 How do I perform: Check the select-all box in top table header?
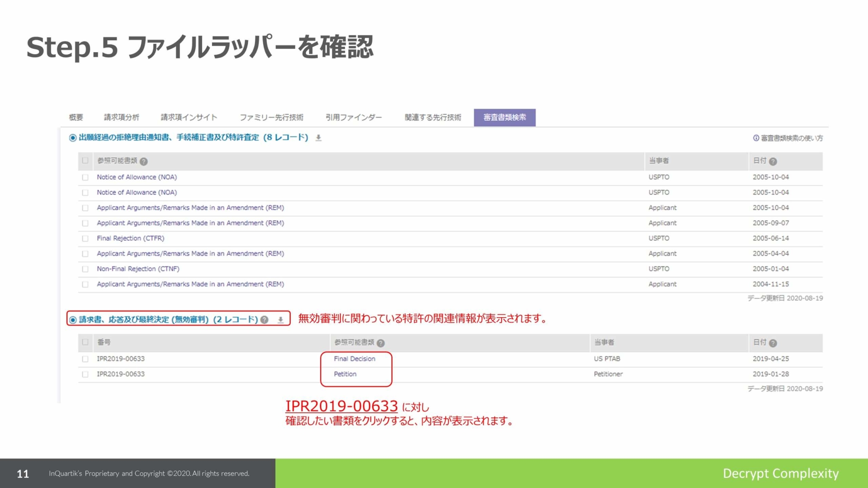point(85,161)
